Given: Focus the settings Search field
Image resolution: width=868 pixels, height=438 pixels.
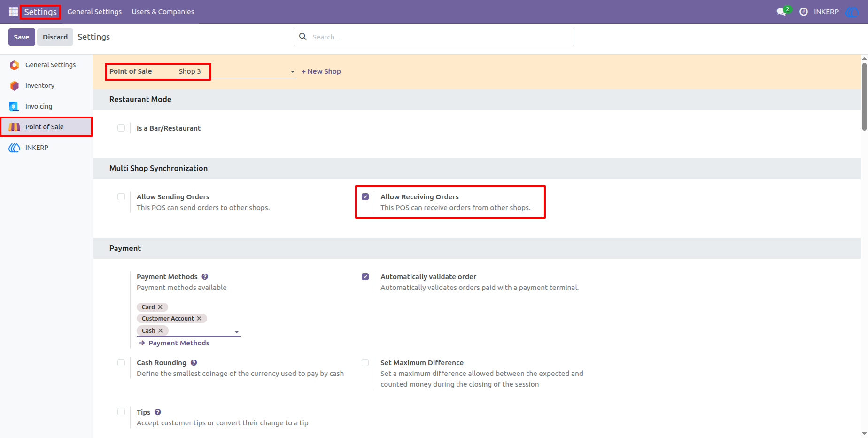Looking at the screenshot, I should point(434,37).
